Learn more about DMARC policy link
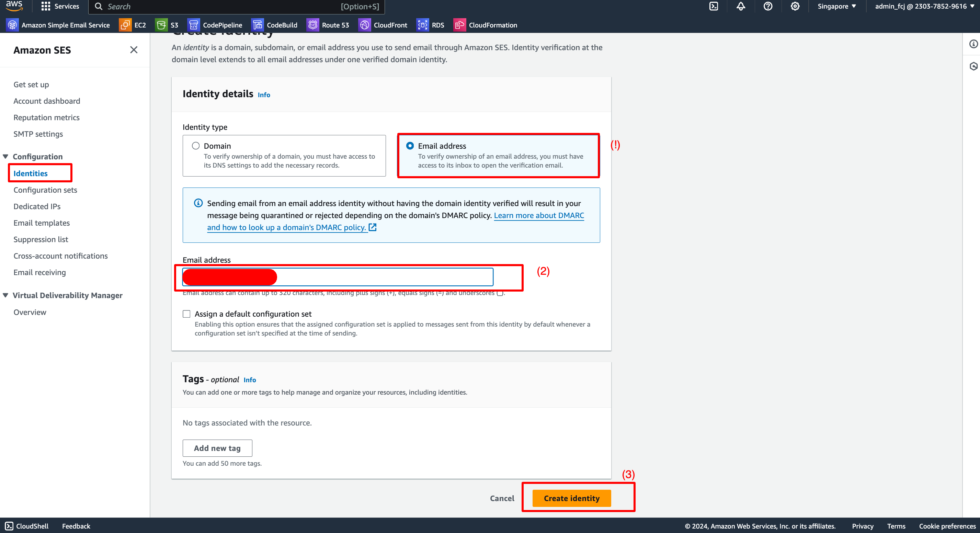The width and height of the screenshot is (980, 533). pos(397,221)
